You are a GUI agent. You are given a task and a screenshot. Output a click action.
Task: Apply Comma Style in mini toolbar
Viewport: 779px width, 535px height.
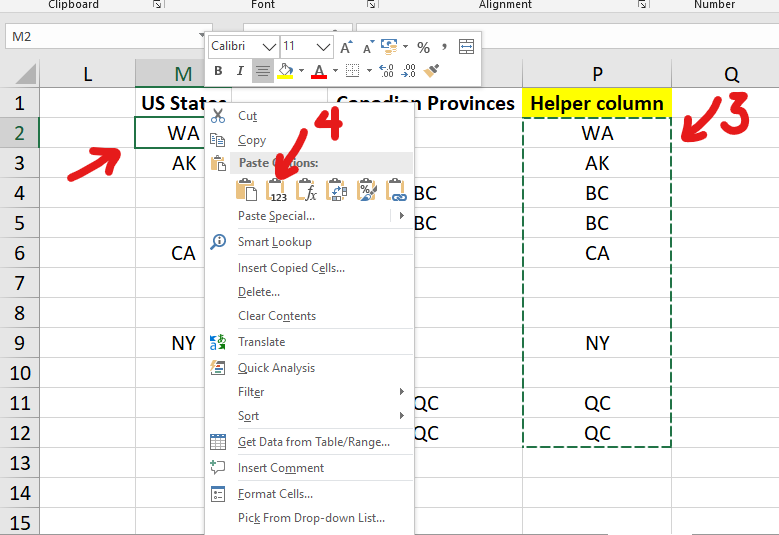click(x=444, y=47)
